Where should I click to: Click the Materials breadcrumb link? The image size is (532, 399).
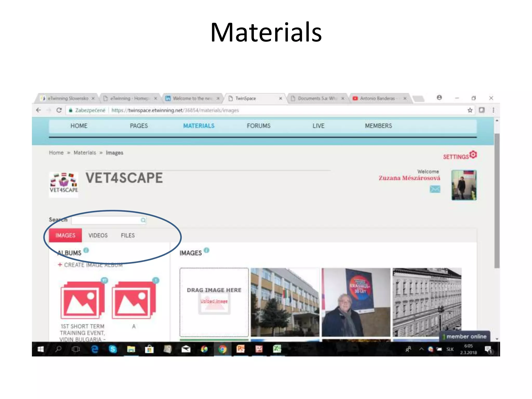pyautogui.click(x=85, y=153)
